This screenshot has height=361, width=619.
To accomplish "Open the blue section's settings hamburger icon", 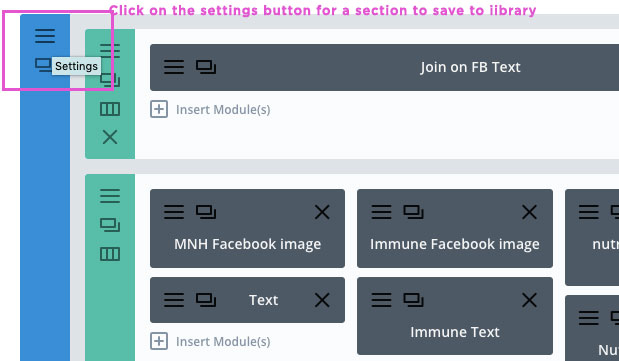I will click(45, 36).
